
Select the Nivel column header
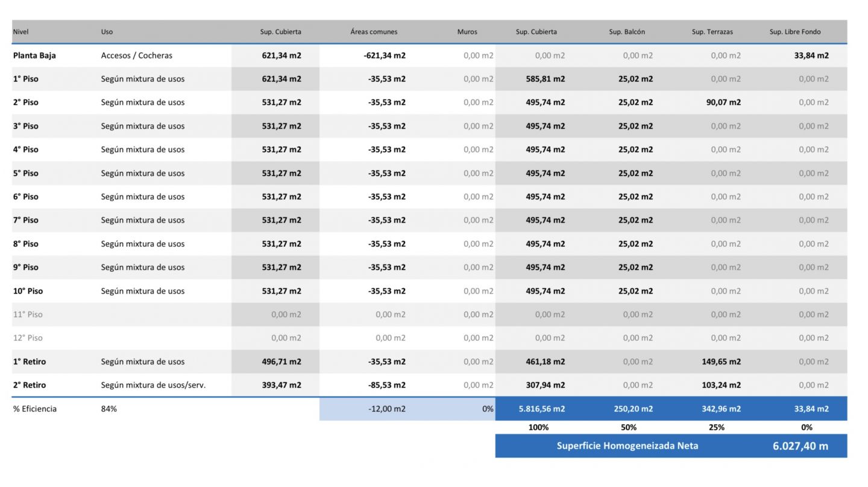click(21, 32)
